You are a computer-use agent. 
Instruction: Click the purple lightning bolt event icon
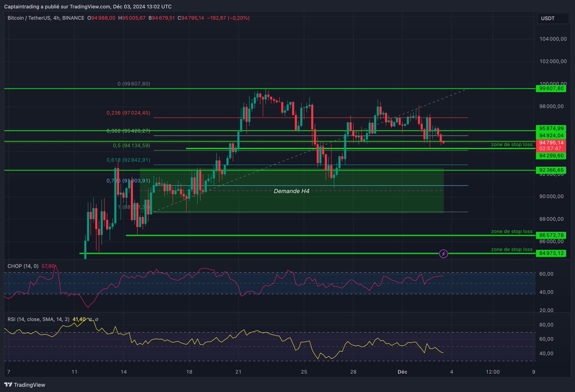pyautogui.click(x=443, y=253)
